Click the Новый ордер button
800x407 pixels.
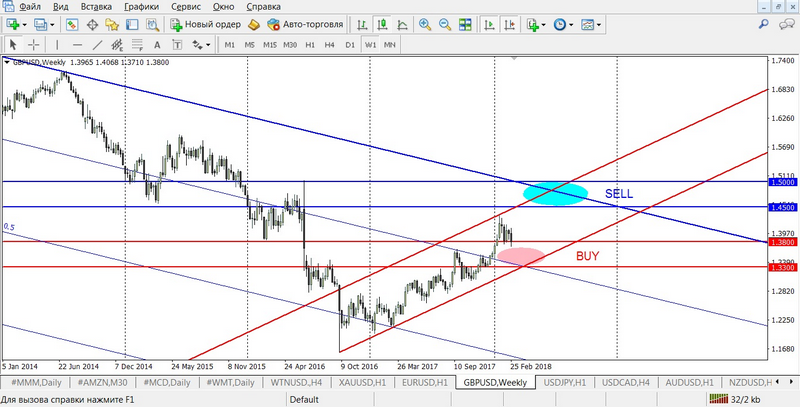203,24
